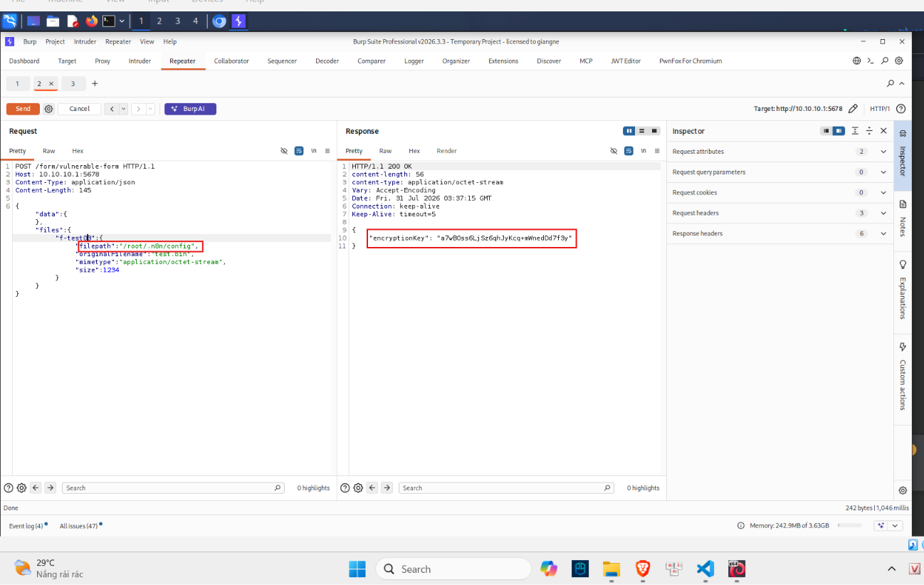Open Brave browser from taskbar

point(642,569)
